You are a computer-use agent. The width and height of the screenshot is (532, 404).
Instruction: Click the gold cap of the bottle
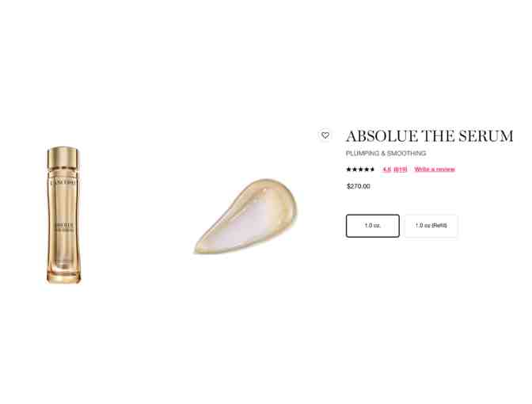click(63, 157)
